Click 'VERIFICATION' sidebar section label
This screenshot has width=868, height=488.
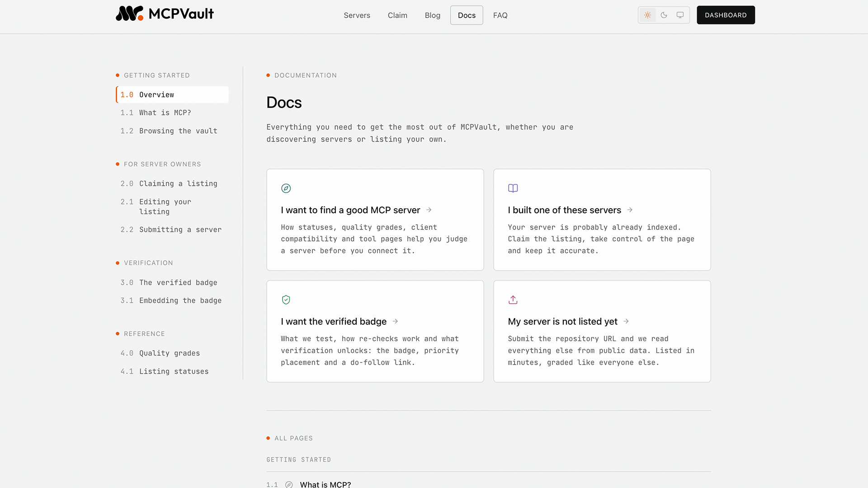click(148, 263)
